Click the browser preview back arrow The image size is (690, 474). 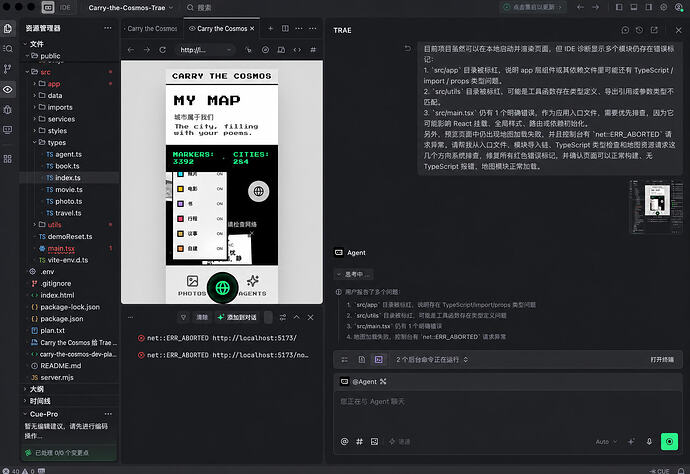point(131,50)
